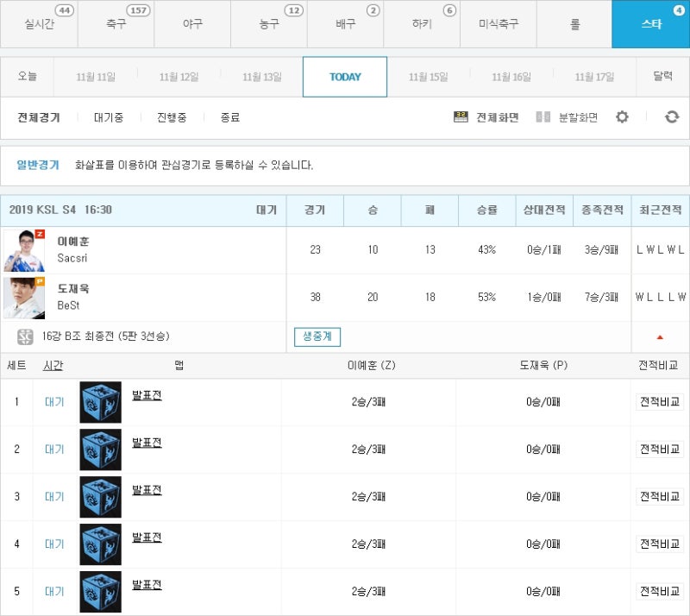
Task: Click the 생중계 live broadcast button
Action: click(317, 336)
